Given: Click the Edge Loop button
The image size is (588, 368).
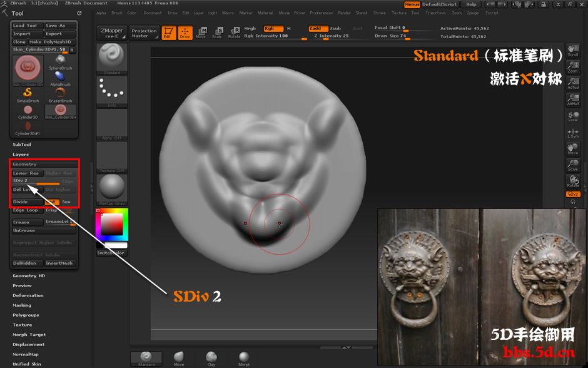Looking at the screenshot, I should (28, 210).
